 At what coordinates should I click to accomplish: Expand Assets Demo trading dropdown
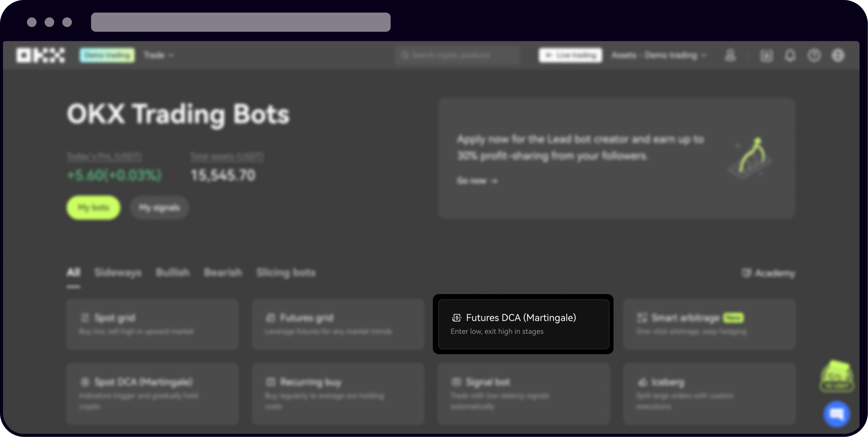coord(659,55)
